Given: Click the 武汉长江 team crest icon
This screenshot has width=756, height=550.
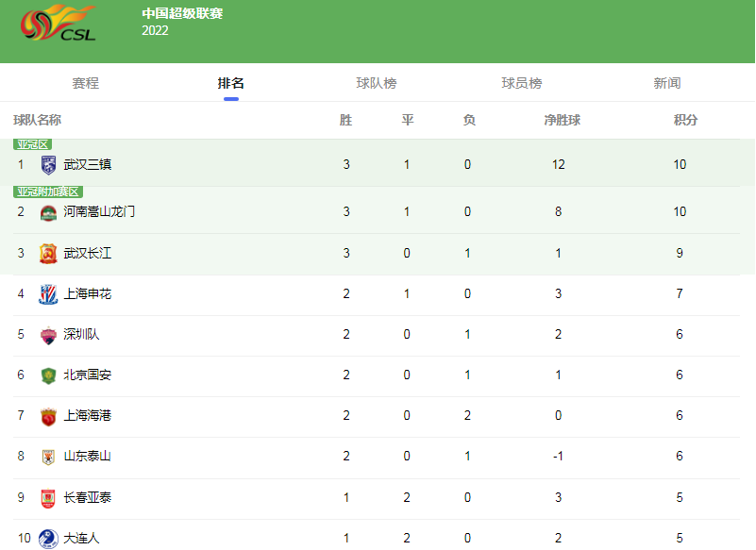Looking at the screenshot, I should pyautogui.click(x=48, y=254).
